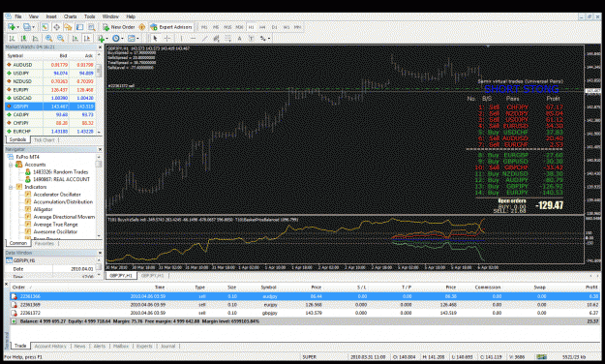
Task: Switch to H4 timeframe
Action: 262,27
